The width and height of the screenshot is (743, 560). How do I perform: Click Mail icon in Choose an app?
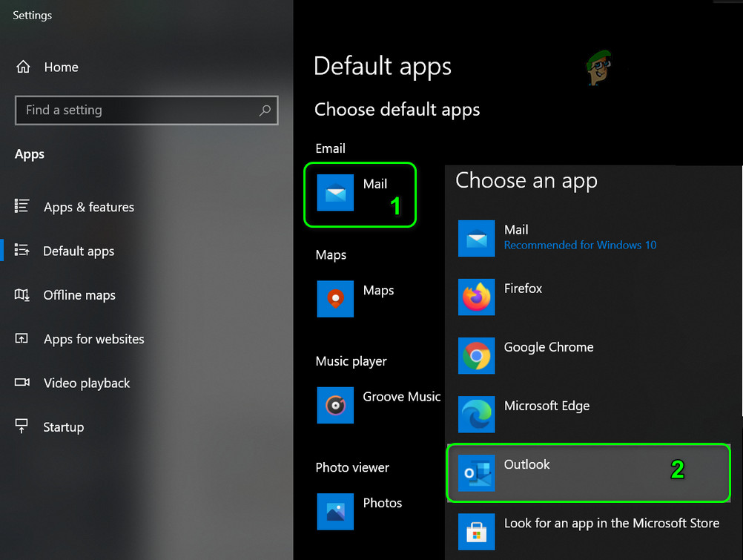477,238
